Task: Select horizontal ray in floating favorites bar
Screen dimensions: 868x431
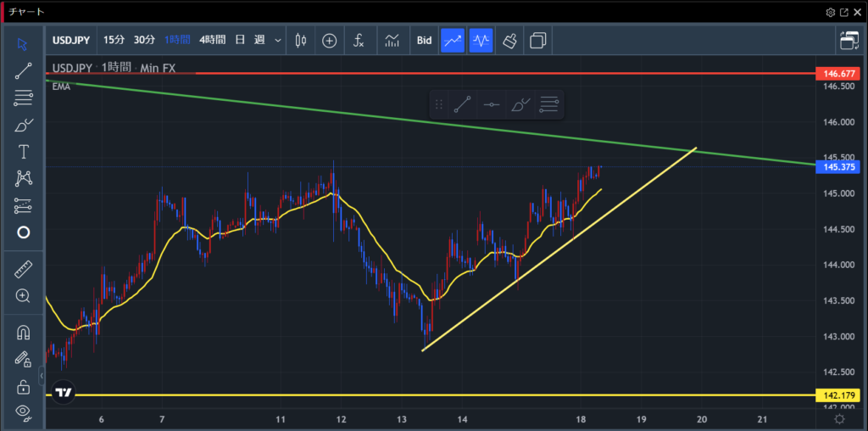Action: click(x=491, y=104)
